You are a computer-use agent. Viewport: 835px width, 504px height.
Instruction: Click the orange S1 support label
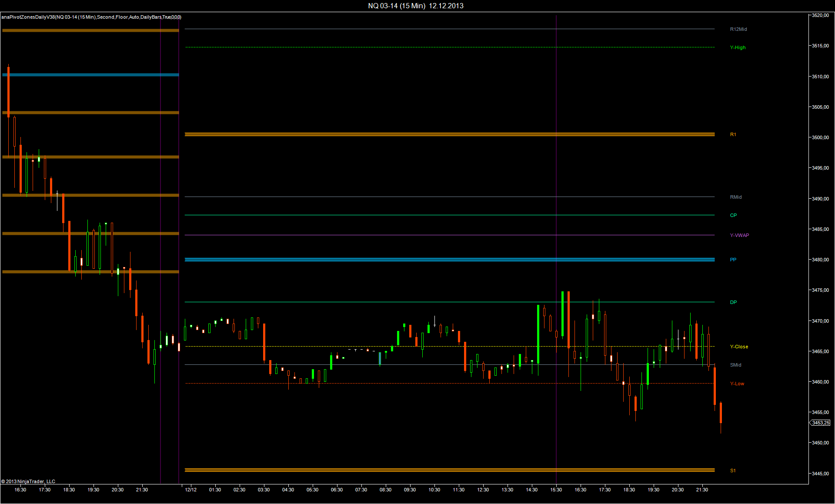coord(733,471)
